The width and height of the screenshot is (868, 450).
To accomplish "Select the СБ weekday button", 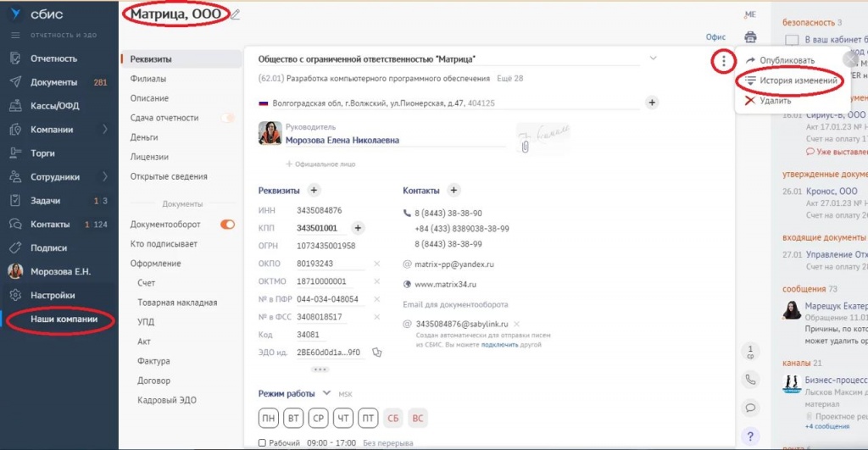I will pyautogui.click(x=392, y=419).
